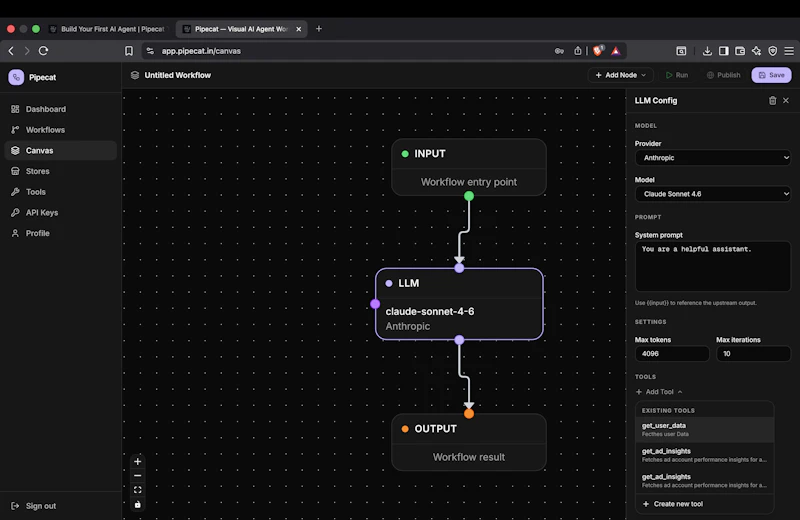Click the address bar URL
The width and height of the screenshot is (800, 520).
[201, 51]
